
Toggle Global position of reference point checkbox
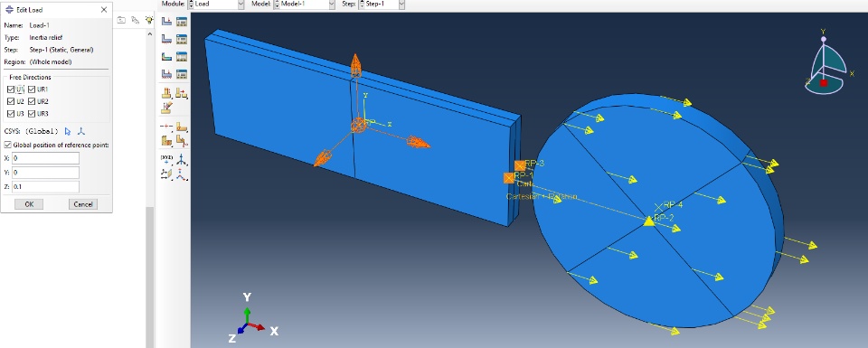click(7, 145)
